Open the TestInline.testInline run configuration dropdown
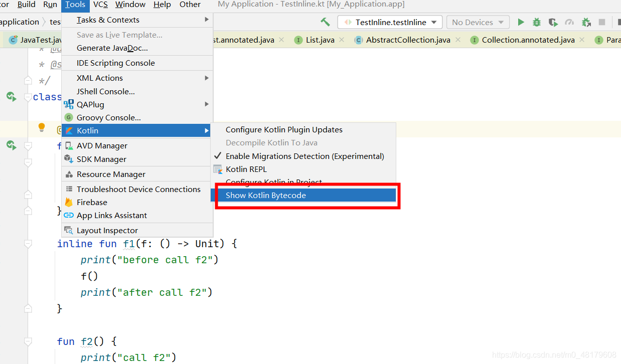This screenshot has width=621, height=364. (x=390, y=22)
